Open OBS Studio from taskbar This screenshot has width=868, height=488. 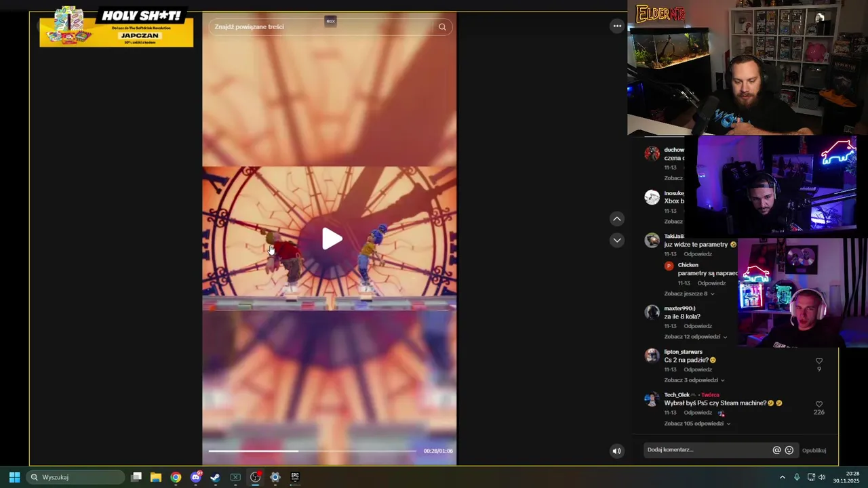click(x=256, y=477)
